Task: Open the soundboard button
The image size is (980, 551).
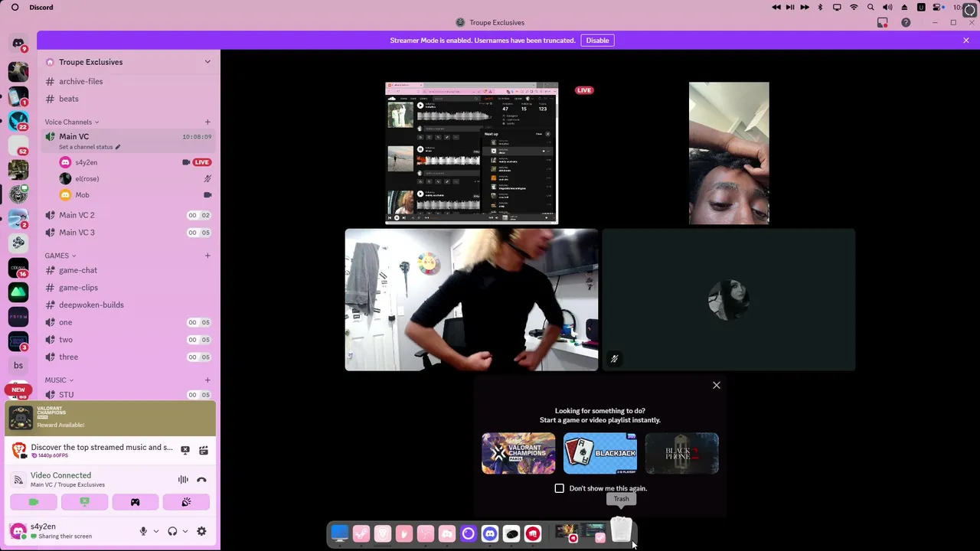Action: [186, 502]
